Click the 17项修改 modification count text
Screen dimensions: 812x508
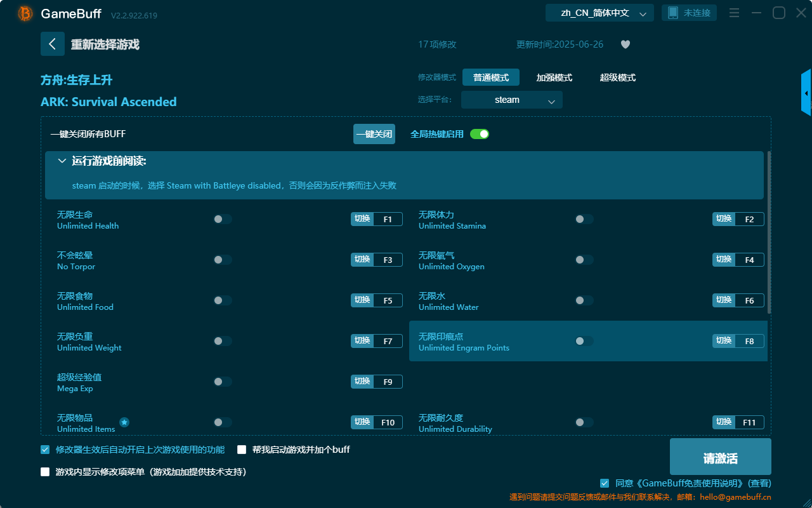(437, 44)
